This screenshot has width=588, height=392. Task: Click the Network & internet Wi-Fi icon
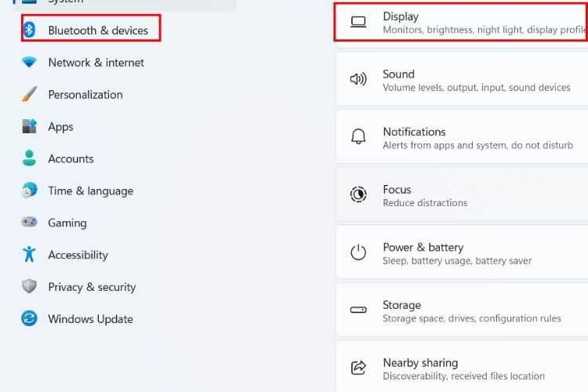[29, 62]
